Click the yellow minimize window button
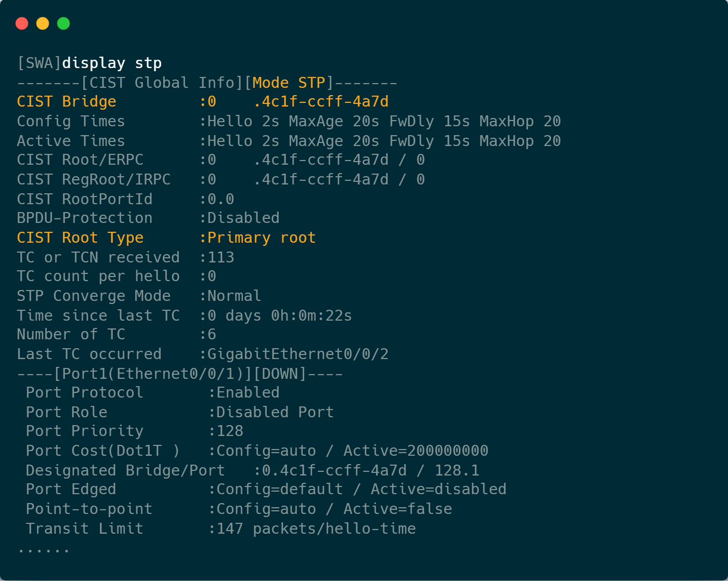Image resolution: width=728 pixels, height=581 pixels. click(x=43, y=23)
